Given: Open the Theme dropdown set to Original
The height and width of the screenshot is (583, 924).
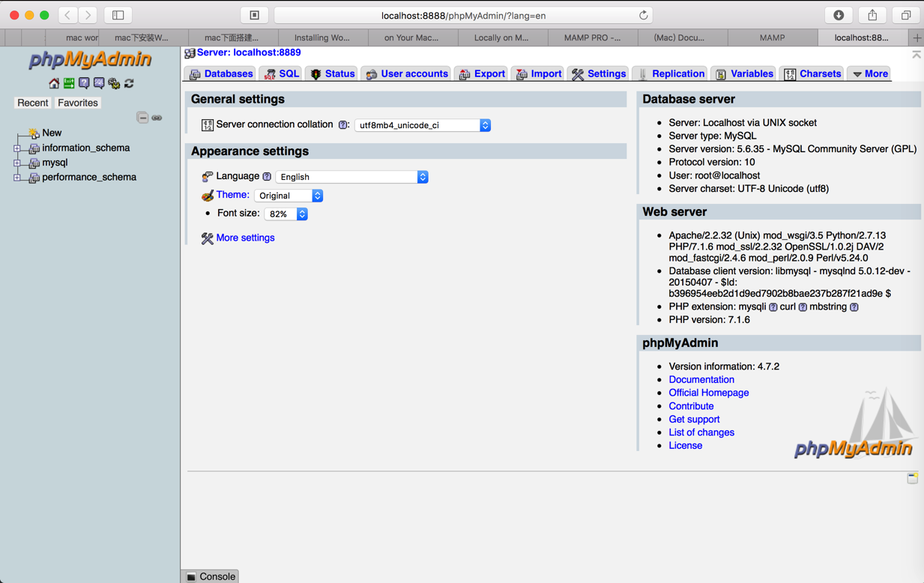Looking at the screenshot, I should click(x=289, y=196).
